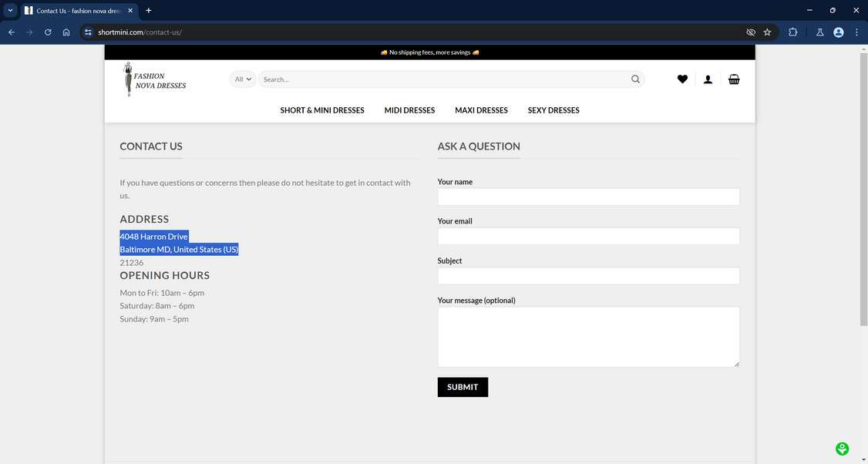
Task: Open Sexy Dresses menu item
Action: pos(553,110)
